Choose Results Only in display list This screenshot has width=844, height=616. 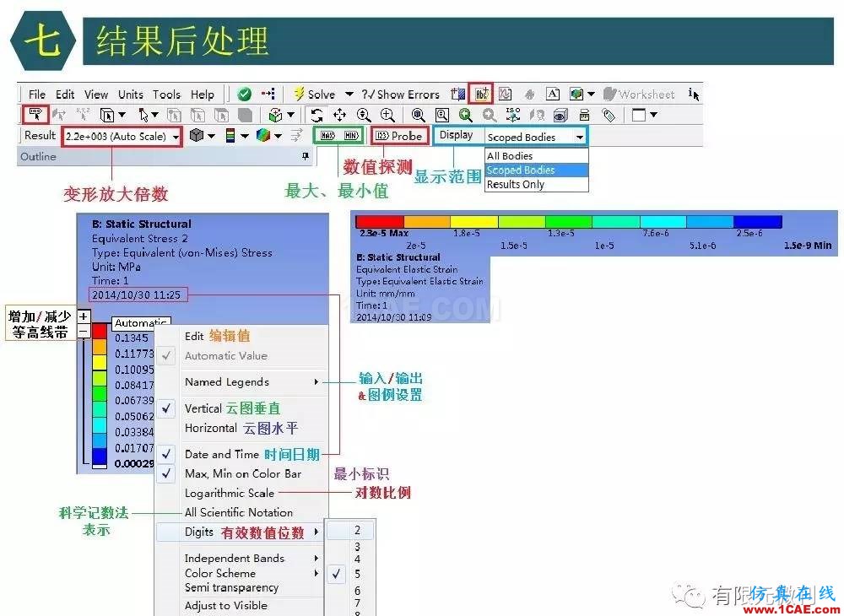coord(536,184)
